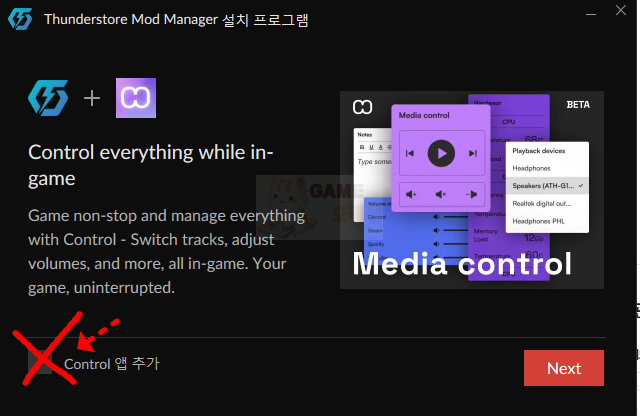This screenshot has height=416, width=640.
Task: Click the Media control promo image
Action: (x=472, y=190)
